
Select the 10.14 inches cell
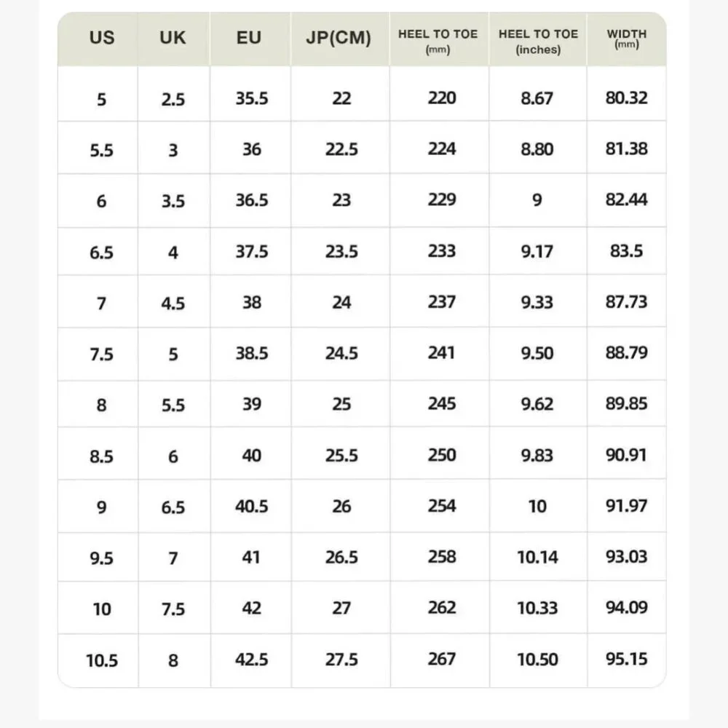coord(538,558)
